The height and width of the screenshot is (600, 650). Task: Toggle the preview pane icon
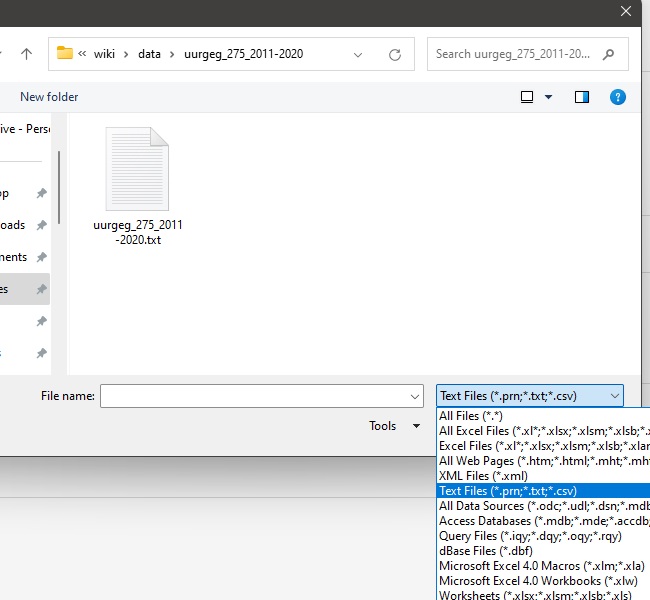582,97
